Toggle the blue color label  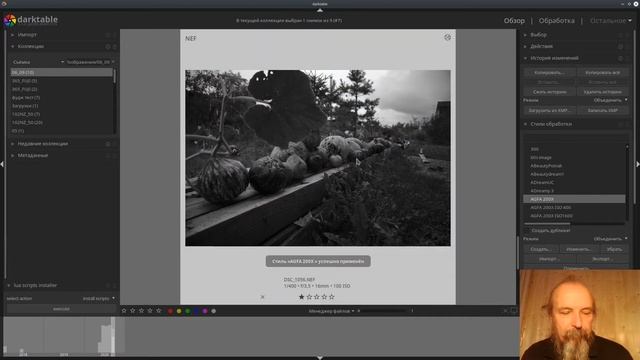click(x=196, y=311)
